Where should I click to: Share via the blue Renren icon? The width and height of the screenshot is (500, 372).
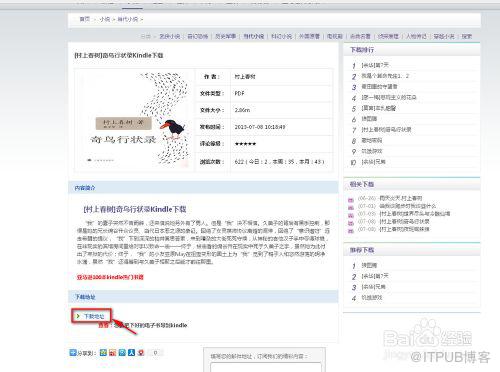131,353
